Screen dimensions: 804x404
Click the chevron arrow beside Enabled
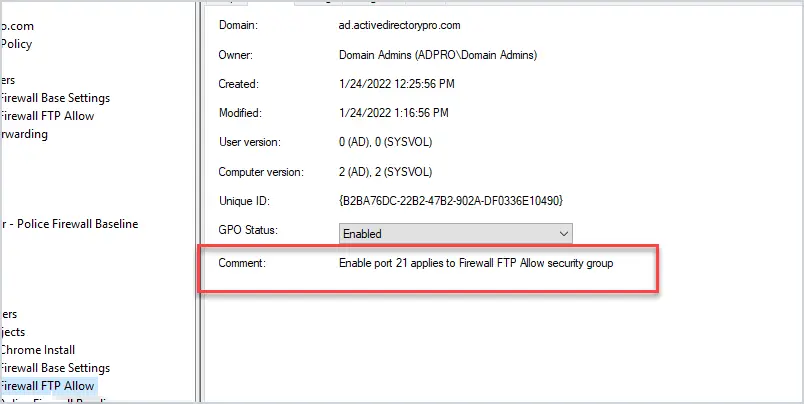pyautogui.click(x=564, y=234)
